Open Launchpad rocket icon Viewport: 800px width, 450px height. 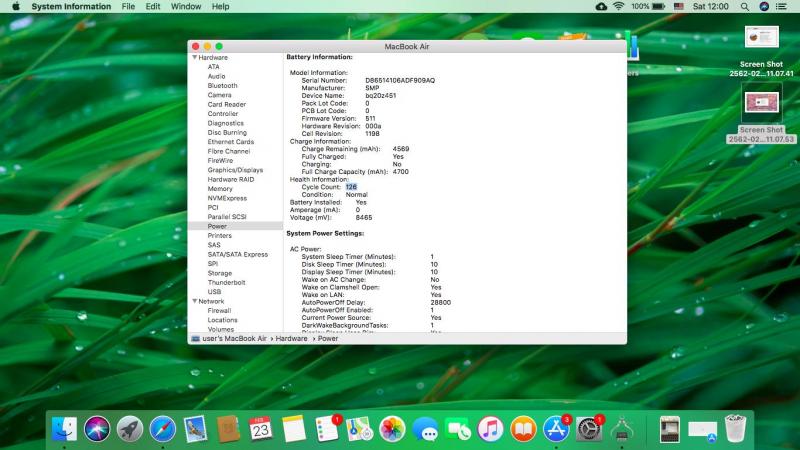point(130,429)
